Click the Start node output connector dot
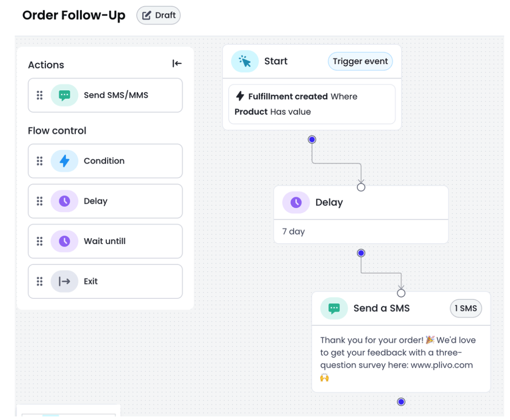 click(x=312, y=139)
